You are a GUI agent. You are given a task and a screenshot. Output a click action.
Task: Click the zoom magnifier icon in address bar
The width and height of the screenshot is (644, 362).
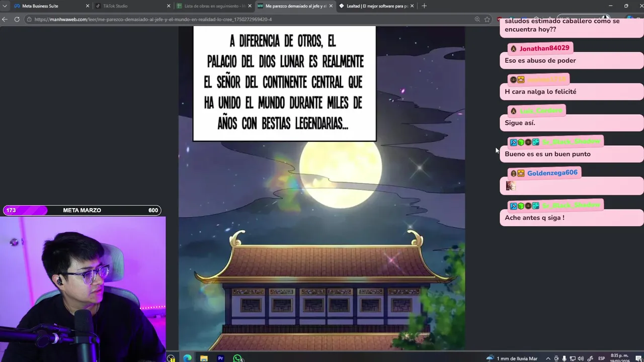point(477,19)
